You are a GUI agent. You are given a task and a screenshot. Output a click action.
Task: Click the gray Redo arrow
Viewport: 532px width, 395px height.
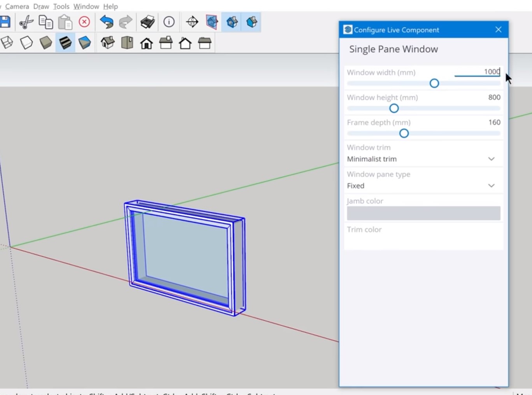coord(125,22)
